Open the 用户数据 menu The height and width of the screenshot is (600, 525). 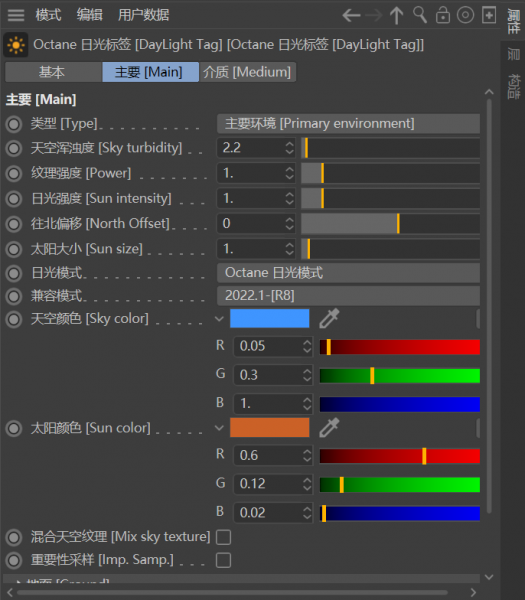coord(143,15)
